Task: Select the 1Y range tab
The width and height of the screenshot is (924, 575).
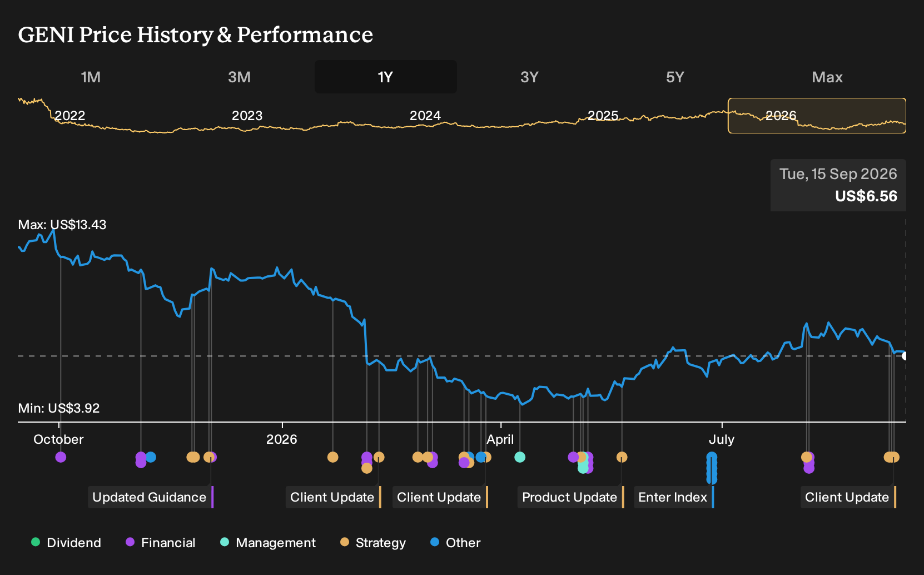Action: (386, 77)
